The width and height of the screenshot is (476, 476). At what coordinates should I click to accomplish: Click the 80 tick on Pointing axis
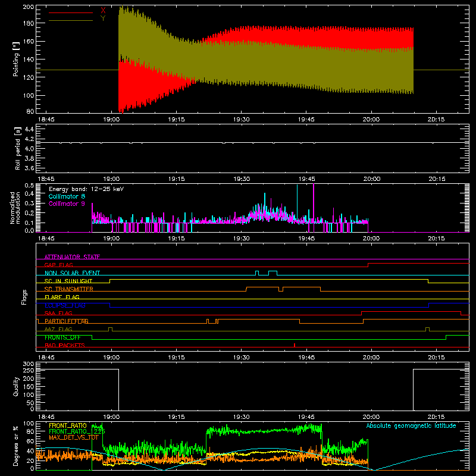click(x=30, y=111)
